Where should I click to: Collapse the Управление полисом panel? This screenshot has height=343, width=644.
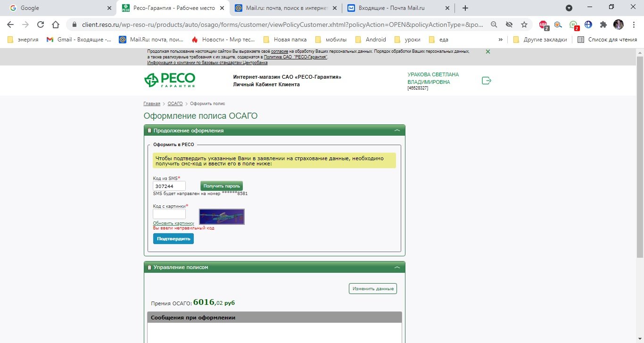click(397, 267)
